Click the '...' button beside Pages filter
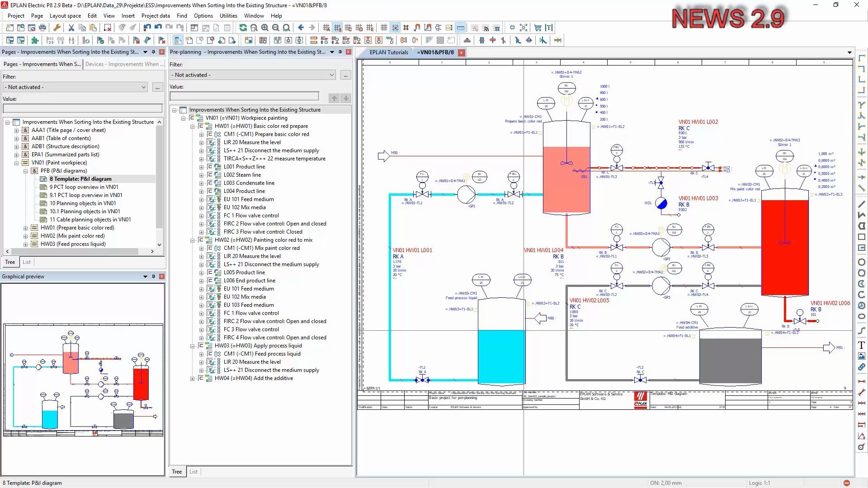This screenshot has height=488, width=868. 157,87
